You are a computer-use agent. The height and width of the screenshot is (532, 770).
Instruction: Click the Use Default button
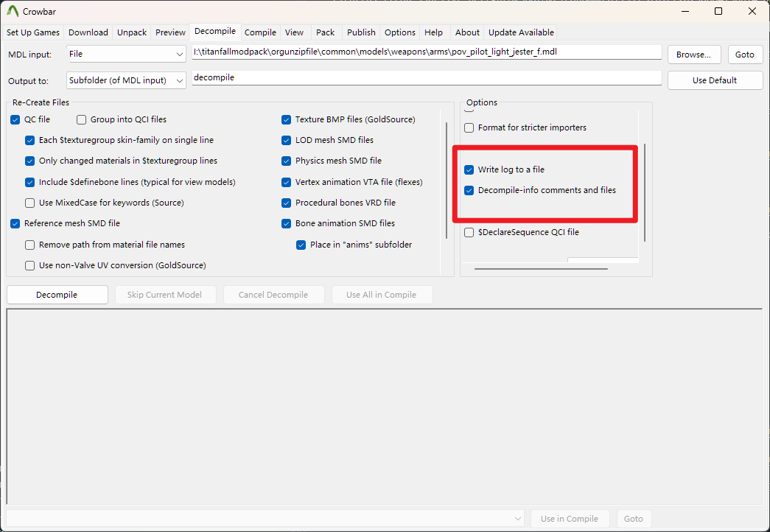click(x=715, y=80)
